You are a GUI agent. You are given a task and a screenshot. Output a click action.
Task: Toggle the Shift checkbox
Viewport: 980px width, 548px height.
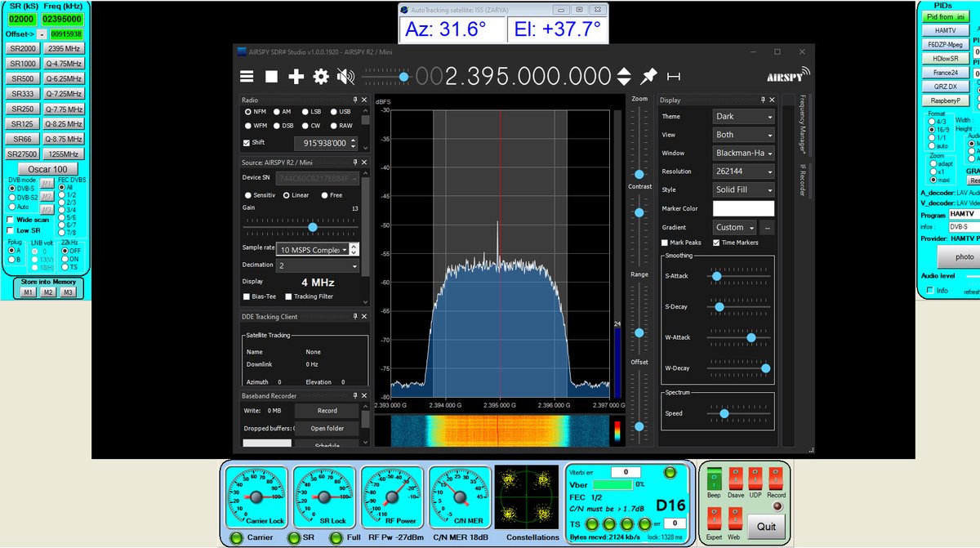247,142
